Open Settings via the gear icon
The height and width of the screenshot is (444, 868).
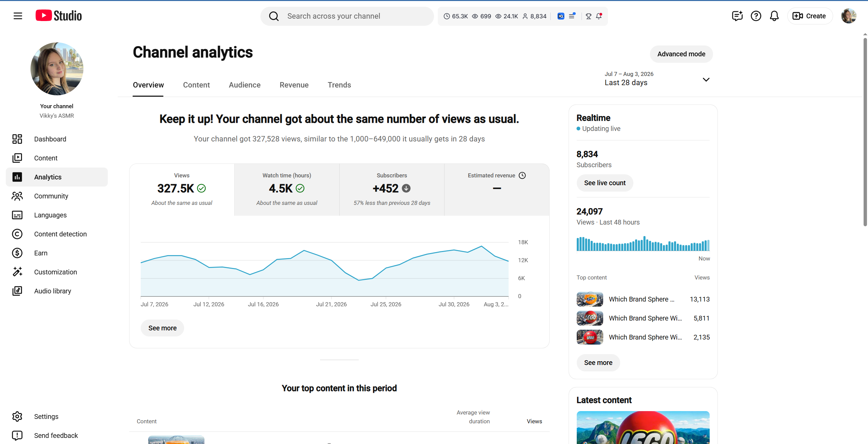click(x=17, y=417)
